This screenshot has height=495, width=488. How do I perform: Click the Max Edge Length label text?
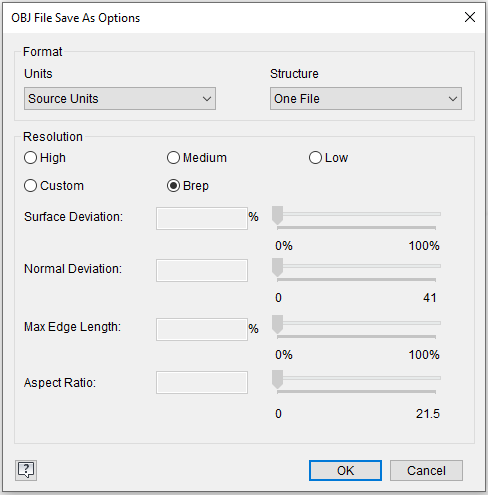click(x=72, y=327)
